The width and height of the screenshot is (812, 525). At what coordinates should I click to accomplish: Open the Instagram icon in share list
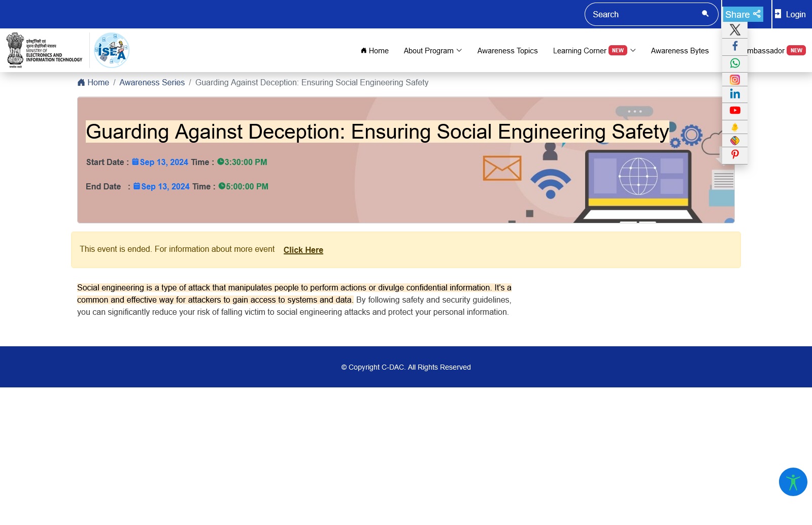734,80
